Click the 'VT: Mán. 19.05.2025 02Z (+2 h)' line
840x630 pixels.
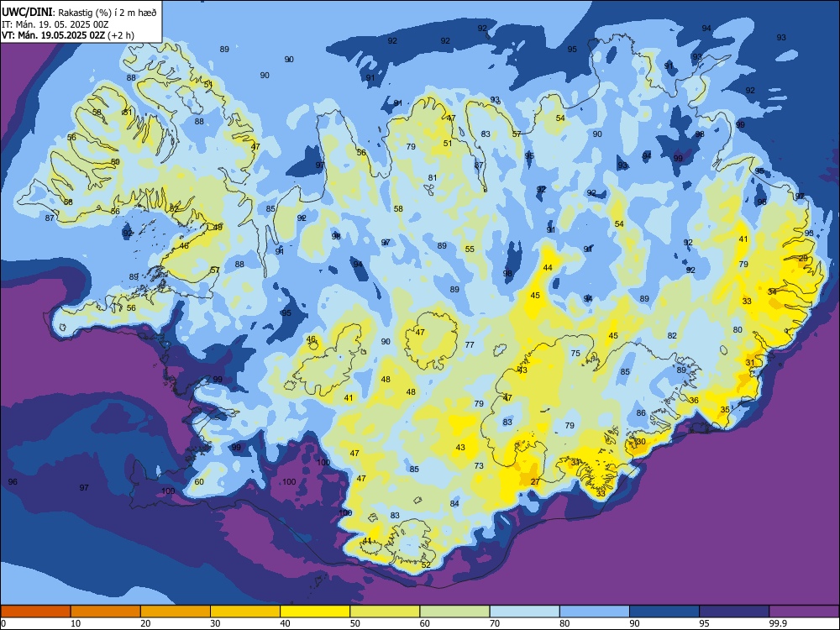point(68,35)
